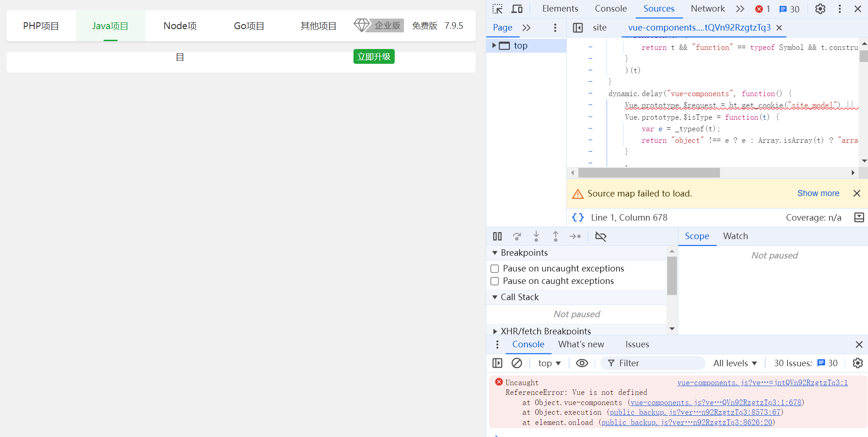Open the DevTools three-dot customize menu
The image size is (868, 437).
840,9
